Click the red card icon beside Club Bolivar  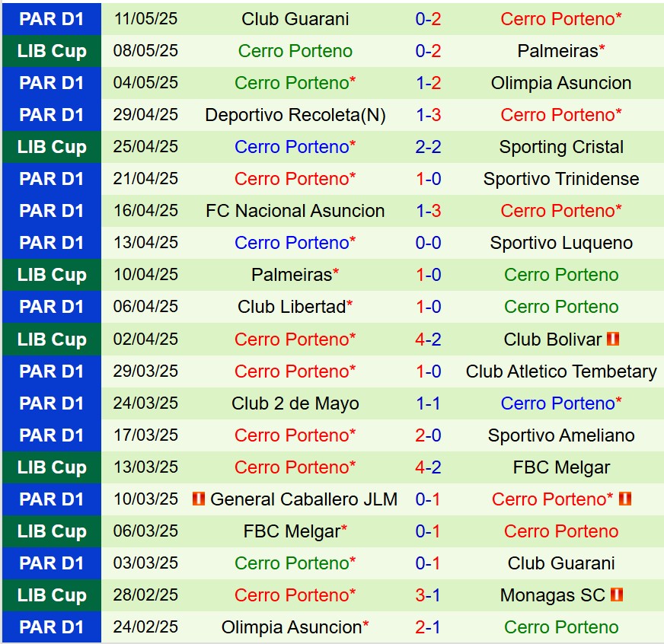613,340
